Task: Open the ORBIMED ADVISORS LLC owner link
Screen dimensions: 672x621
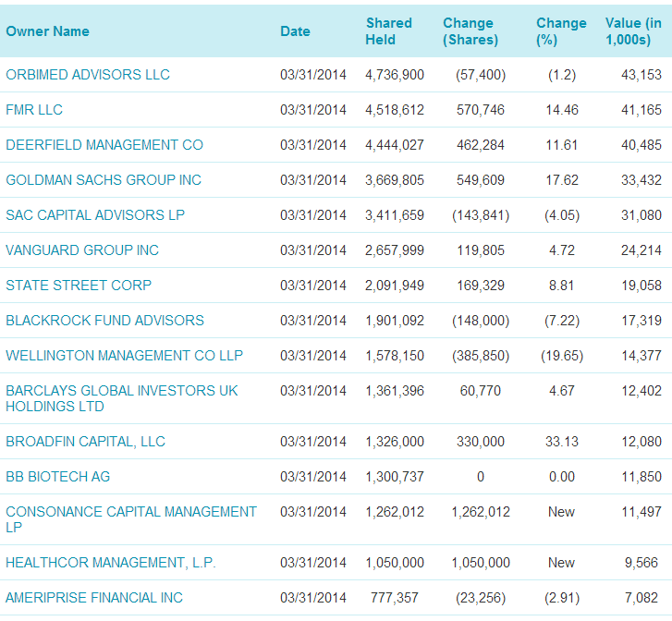Action: (x=88, y=75)
